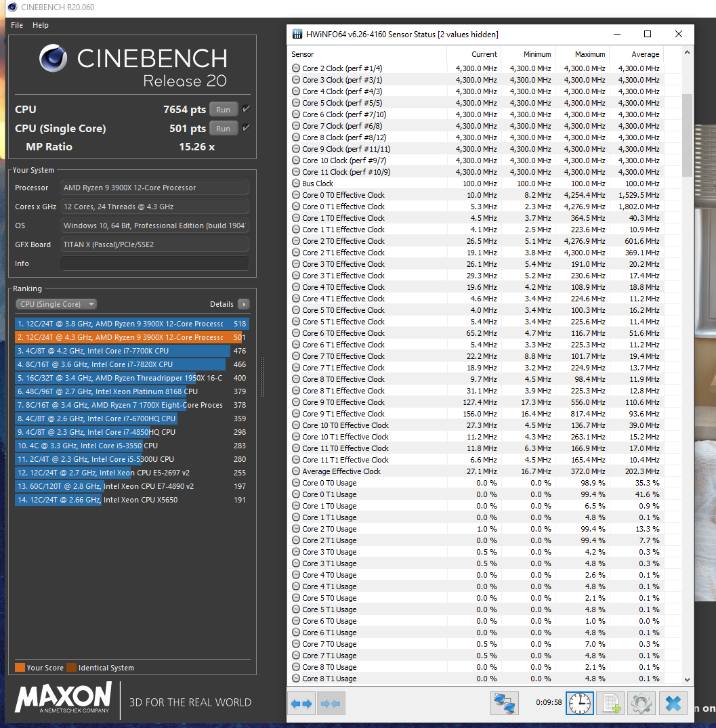Click the HWiNFO scrollbar down arrow
The width and height of the screenshot is (716, 728).
688,679
